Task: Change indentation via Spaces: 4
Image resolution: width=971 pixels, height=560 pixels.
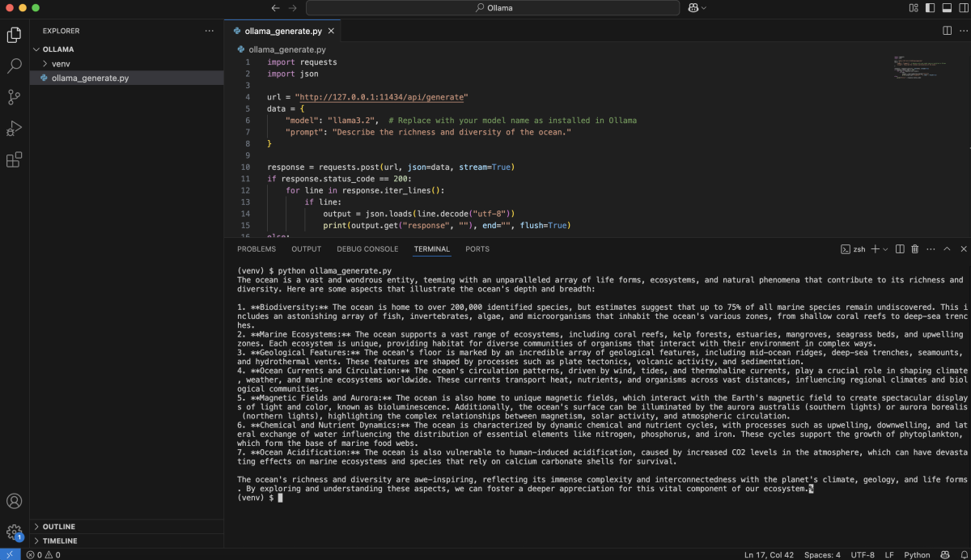Action: point(822,554)
